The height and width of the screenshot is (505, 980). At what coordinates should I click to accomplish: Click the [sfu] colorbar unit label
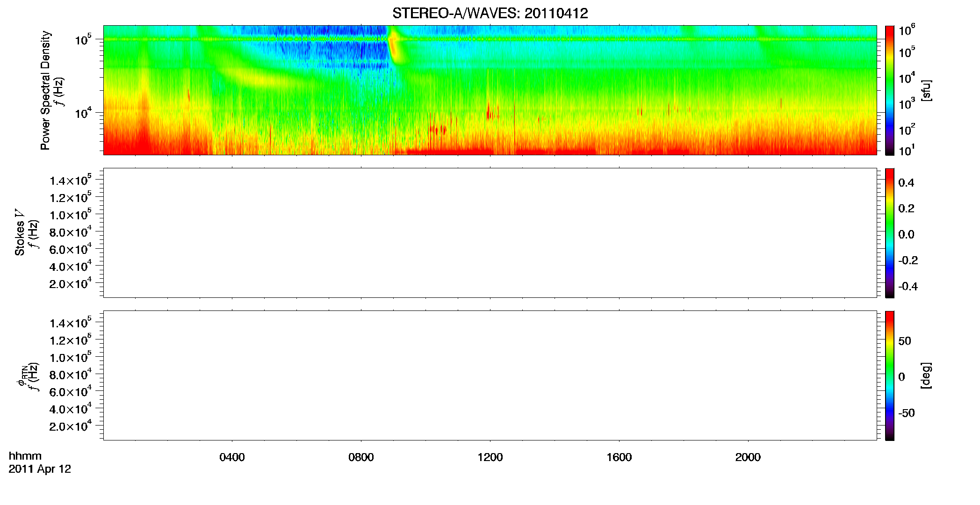click(926, 90)
